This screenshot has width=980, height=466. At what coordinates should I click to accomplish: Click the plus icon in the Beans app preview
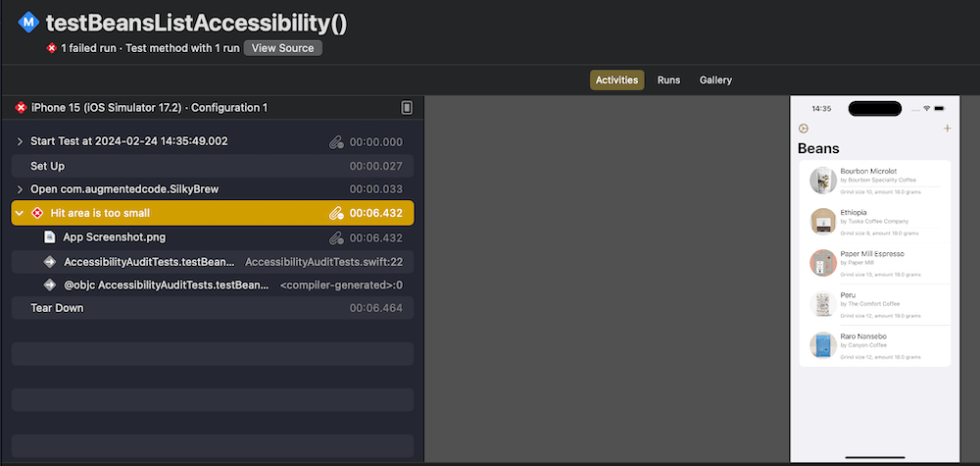[x=947, y=129]
